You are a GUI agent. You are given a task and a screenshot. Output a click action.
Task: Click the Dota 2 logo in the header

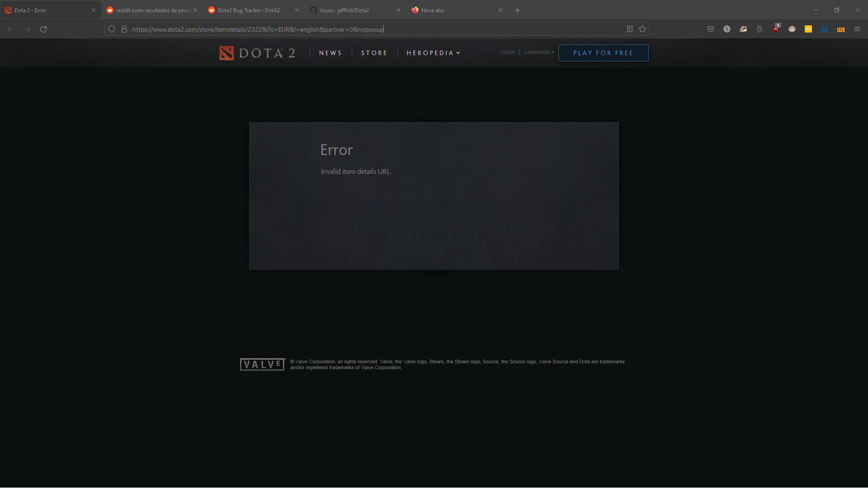point(256,53)
